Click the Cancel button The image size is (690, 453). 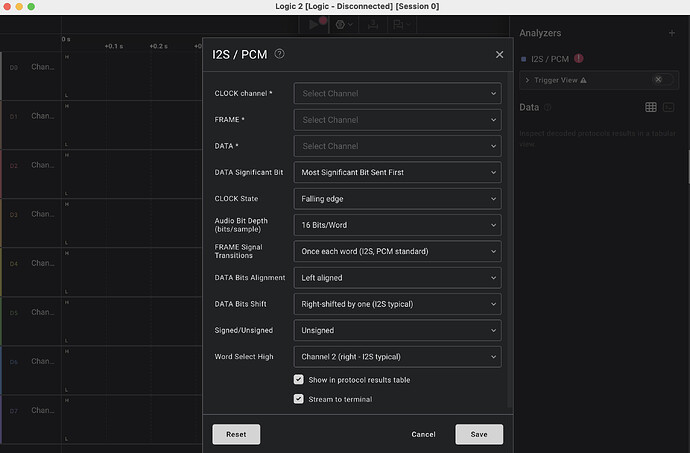(x=423, y=434)
